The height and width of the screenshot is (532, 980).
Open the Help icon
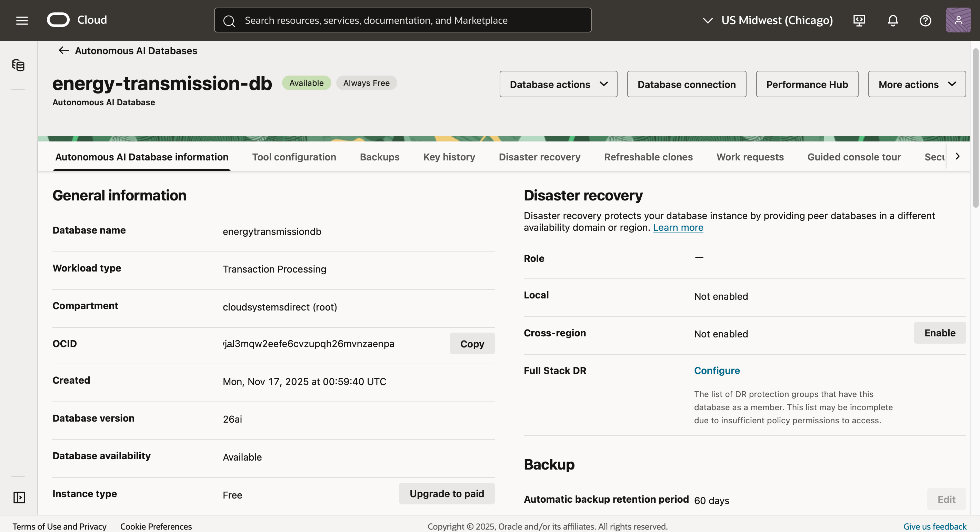click(x=925, y=20)
